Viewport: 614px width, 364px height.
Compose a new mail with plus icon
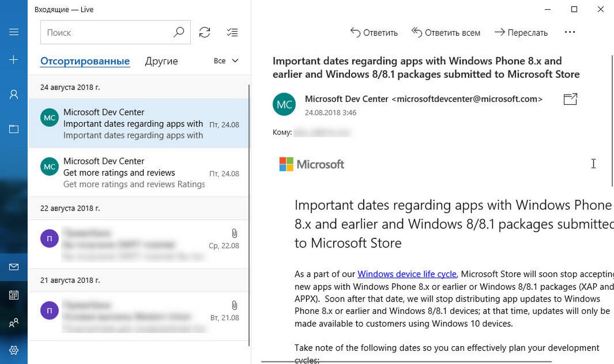pos(14,60)
